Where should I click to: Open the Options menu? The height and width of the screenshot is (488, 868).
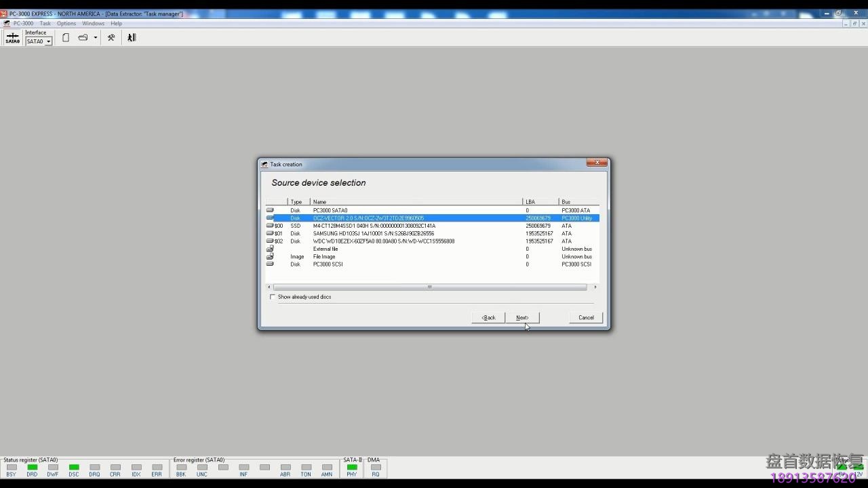(x=66, y=23)
